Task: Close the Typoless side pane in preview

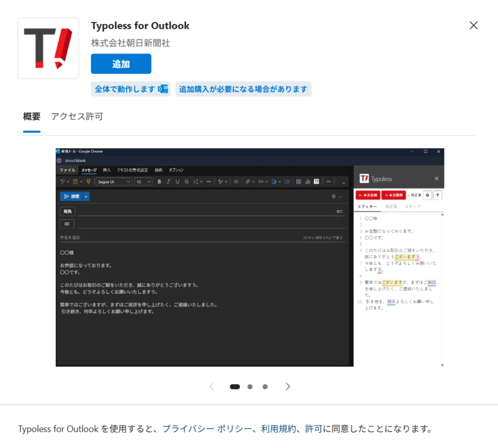Action: click(x=437, y=178)
